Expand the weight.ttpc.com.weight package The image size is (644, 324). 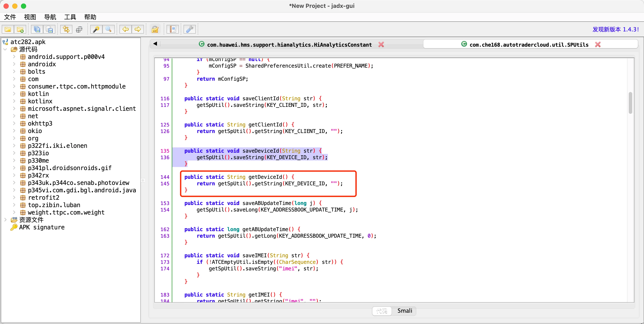pos(14,212)
